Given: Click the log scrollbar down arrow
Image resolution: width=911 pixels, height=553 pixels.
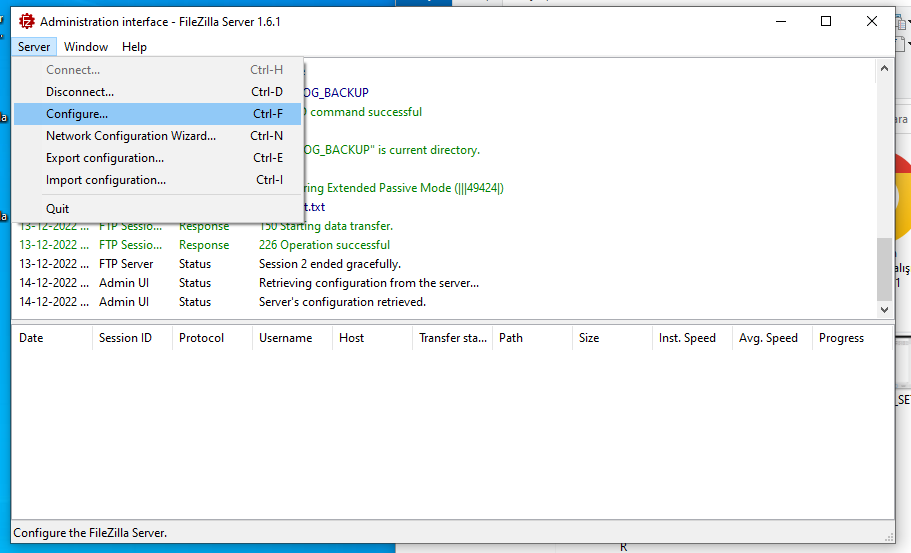Looking at the screenshot, I should [x=884, y=310].
